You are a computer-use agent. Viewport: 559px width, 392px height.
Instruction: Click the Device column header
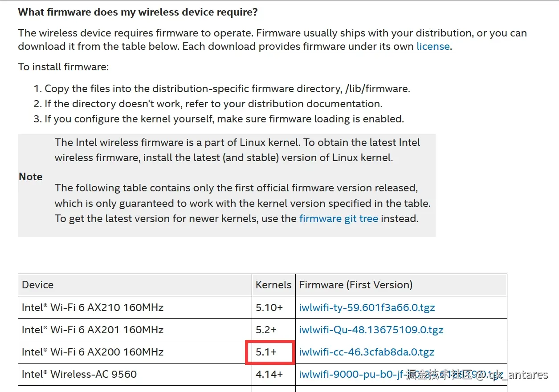click(x=38, y=285)
